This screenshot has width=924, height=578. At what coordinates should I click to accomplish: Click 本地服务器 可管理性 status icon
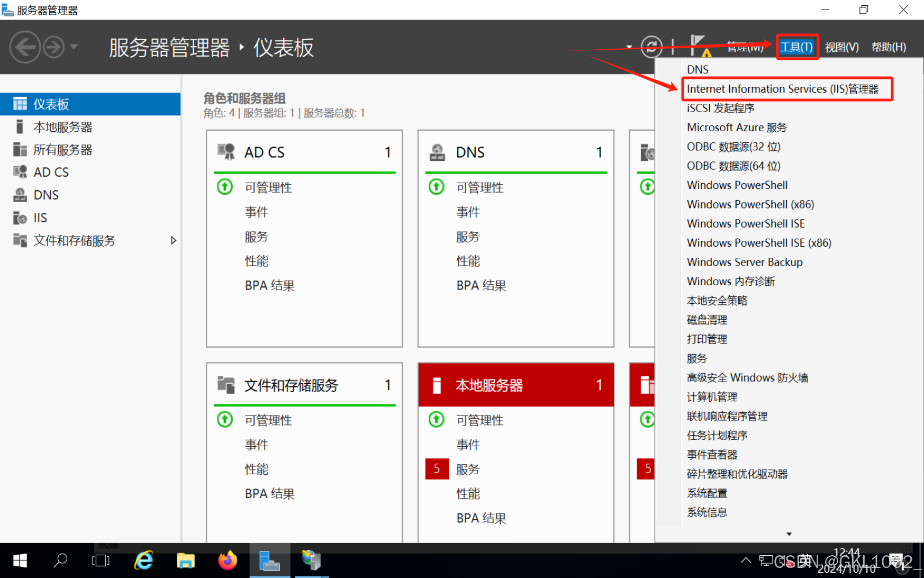pyautogui.click(x=437, y=419)
